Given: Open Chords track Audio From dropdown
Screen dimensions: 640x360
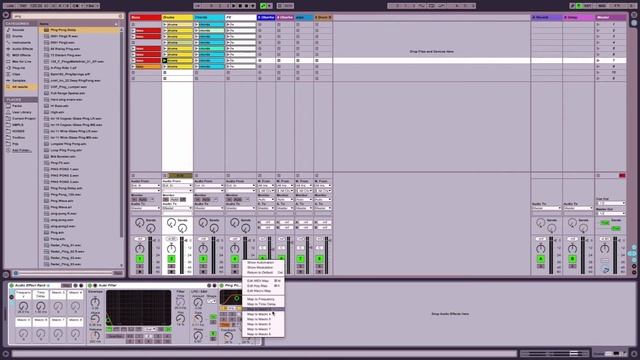Looking at the screenshot, I should coord(209,186).
